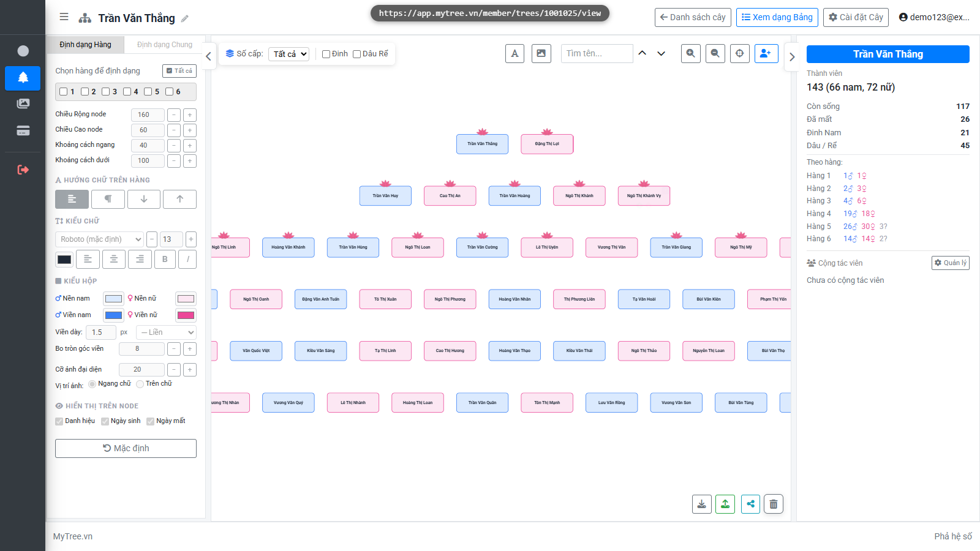Open Danh sách cây list
The height and width of the screenshot is (551, 980).
[x=693, y=17]
